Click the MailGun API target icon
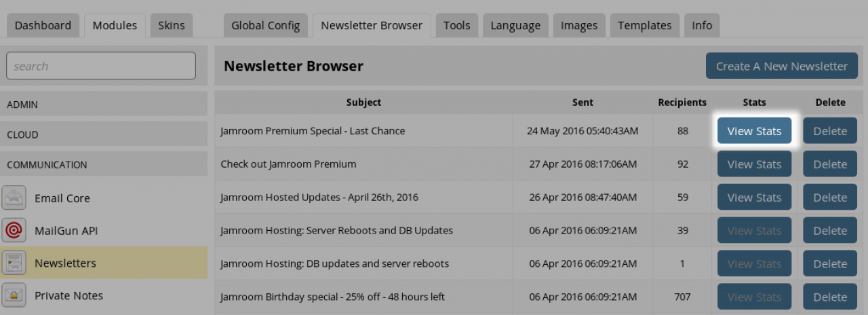Viewport: 868px width, 315px height. tap(14, 230)
